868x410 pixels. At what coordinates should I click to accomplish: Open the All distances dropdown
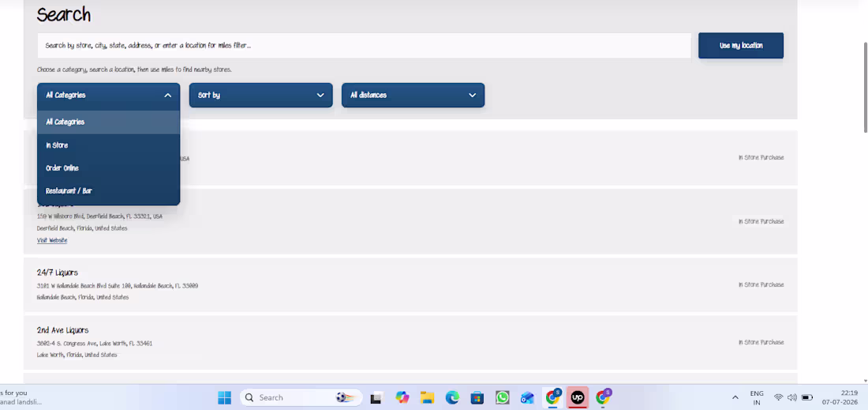click(413, 96)
